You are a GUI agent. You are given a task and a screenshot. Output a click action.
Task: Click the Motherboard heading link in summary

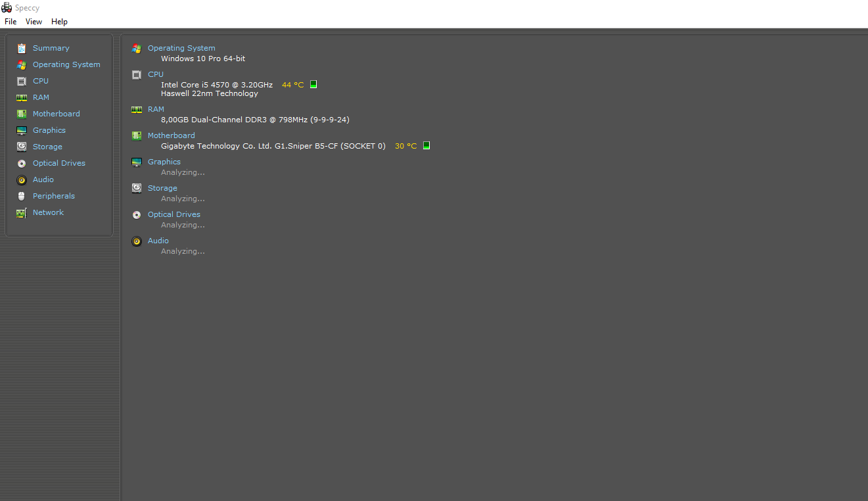[x=171, y=135]
